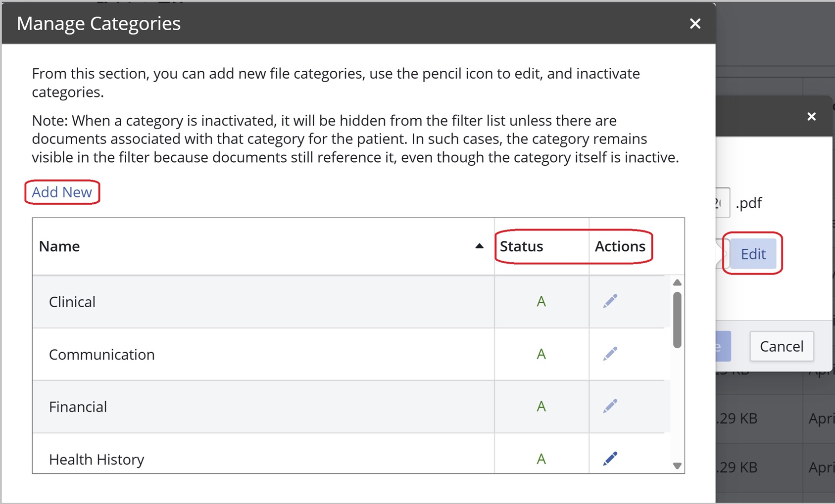Viewport: 835px width, 504px height.
Task: Click the category list scrollbar thumb
Action: tap(677, 320)
